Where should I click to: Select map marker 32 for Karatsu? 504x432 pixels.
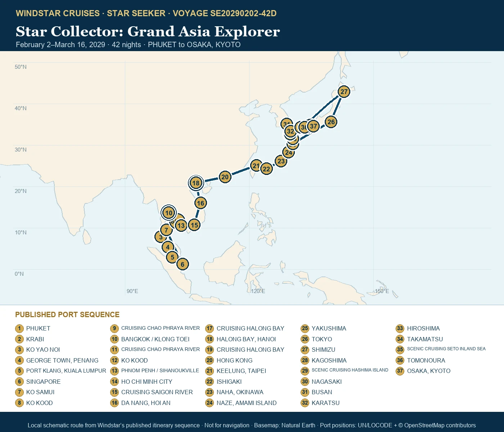pyautogui.click(x=291, y=131)
